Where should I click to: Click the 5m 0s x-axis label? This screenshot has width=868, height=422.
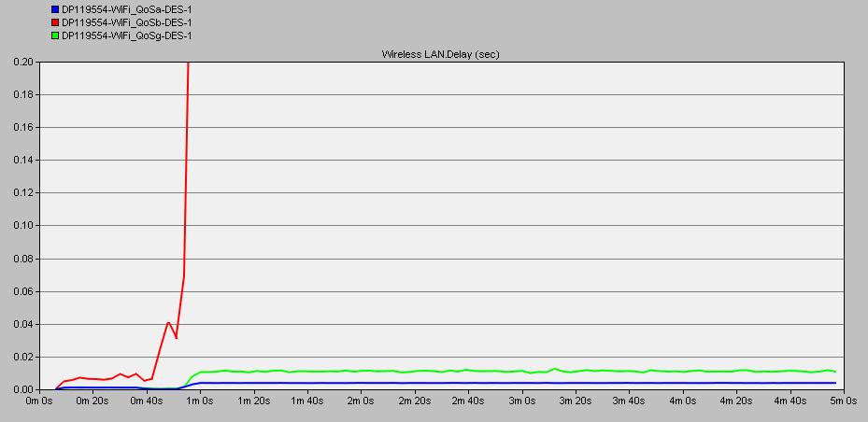tap(843, 401)
